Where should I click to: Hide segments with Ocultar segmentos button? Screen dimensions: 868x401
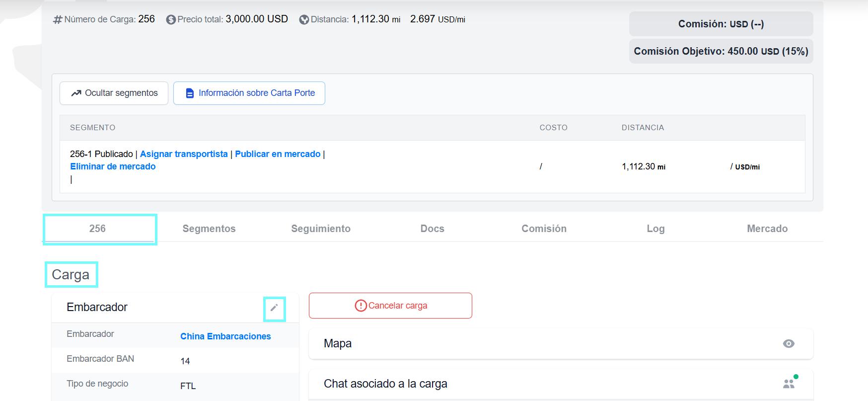(114, 93)
